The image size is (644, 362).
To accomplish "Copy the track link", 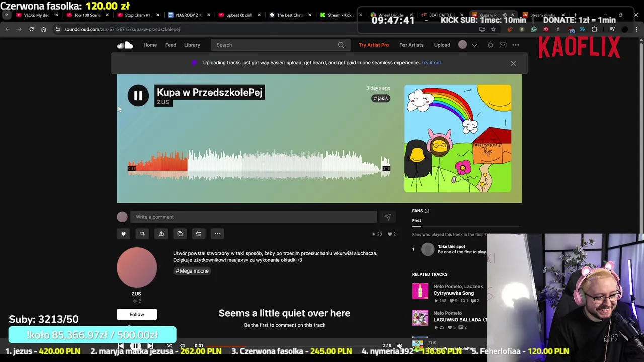I will coord(180,234).
